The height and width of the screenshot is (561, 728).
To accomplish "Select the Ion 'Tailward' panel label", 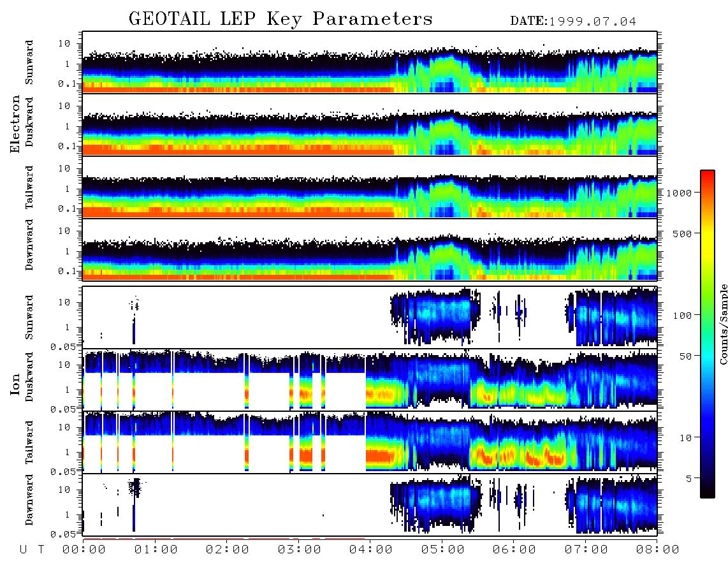I will coord(29,442).
